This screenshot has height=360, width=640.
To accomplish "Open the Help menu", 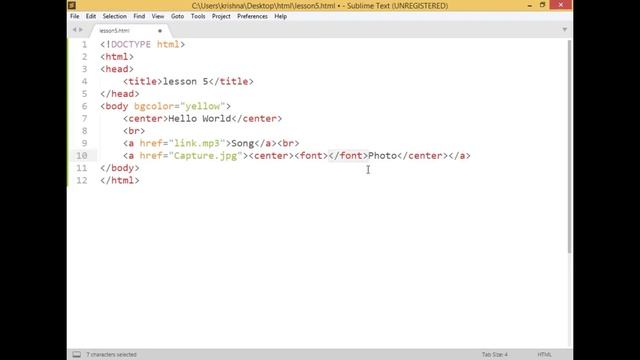I will [280, 16].
